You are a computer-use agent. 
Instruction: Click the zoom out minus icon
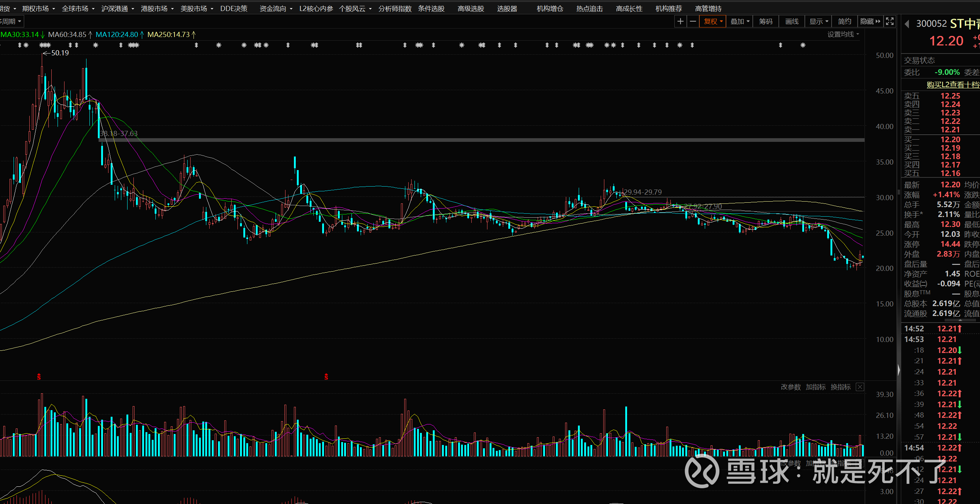click(x=693, y=21)
